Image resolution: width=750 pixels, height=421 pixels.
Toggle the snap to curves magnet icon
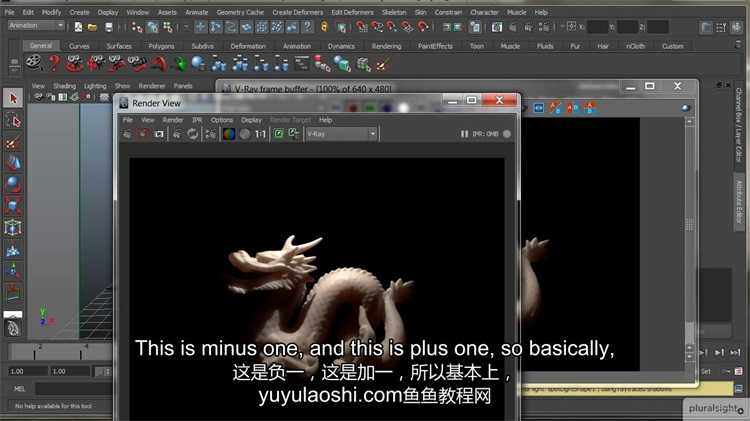click(x=377, y=27)
